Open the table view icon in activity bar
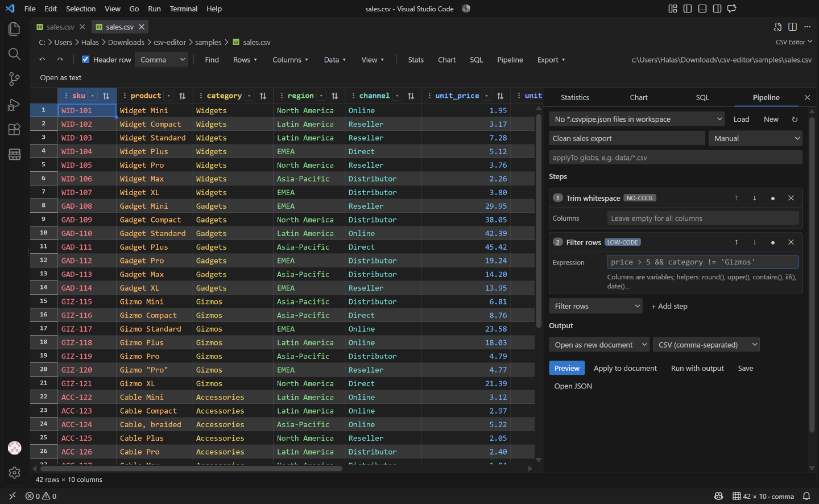Image resolution: width=819 pixels, height=504 pixels. [14, 154]
